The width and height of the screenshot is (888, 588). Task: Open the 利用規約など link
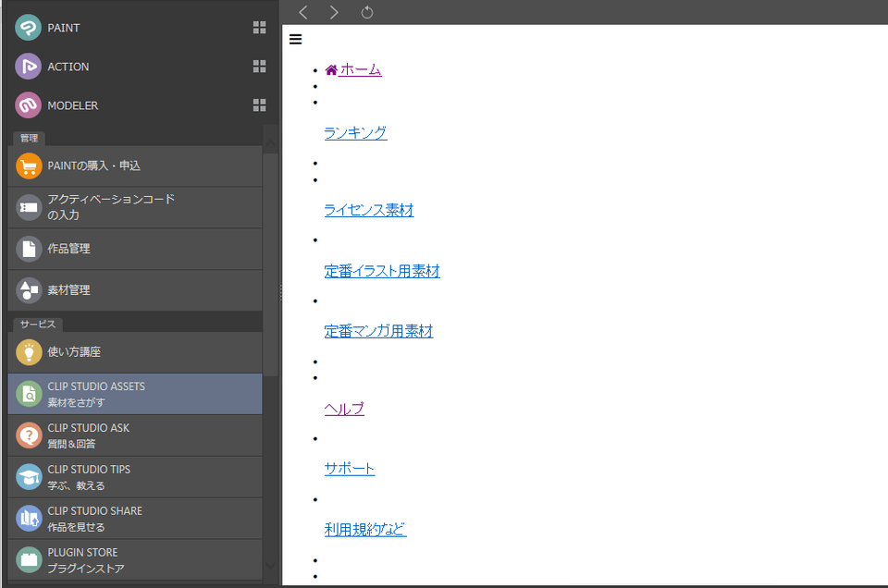[365, 528]
